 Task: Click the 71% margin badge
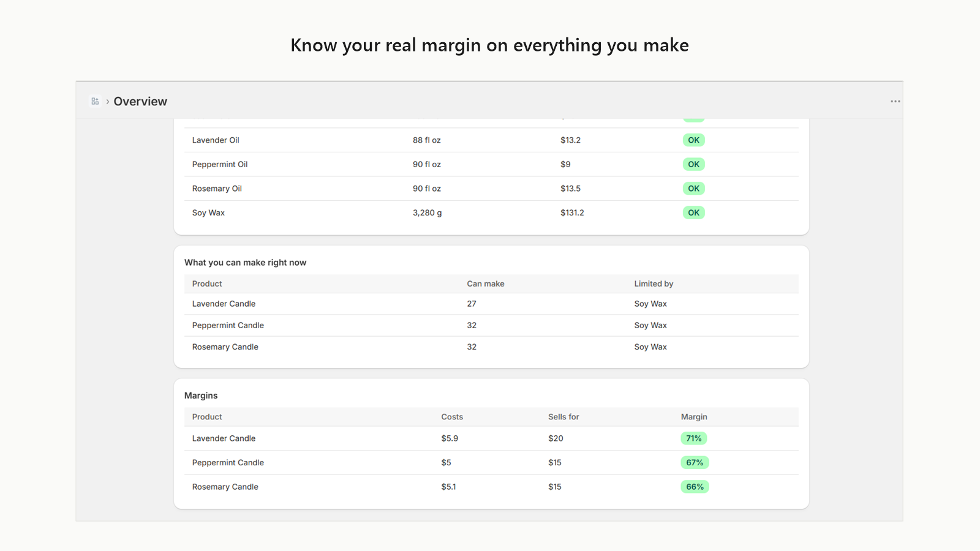point(694,438)
